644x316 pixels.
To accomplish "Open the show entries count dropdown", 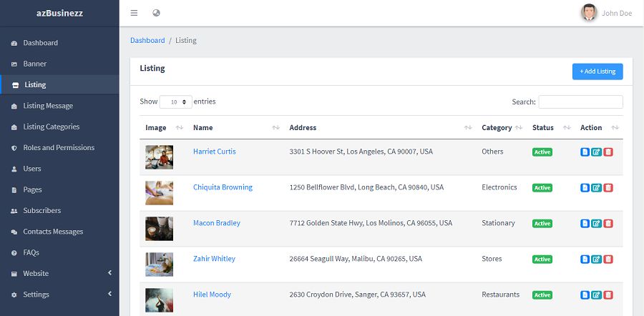I will (x=176, y=102).
